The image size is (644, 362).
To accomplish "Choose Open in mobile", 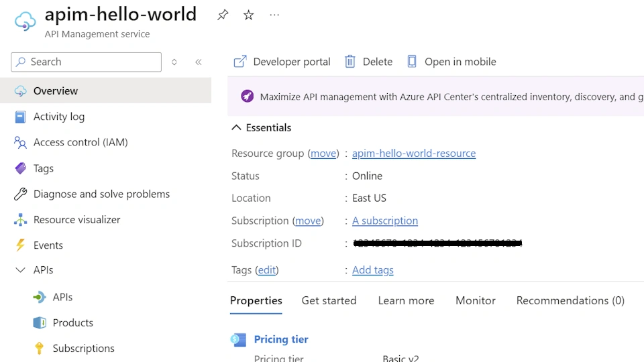I will click(460, 62).
